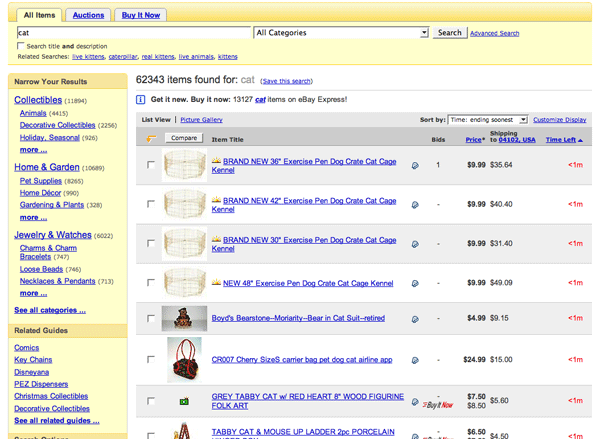Click the Buy It Now badge on Grey Tabby row
This screenshot has width=600, height=439.
(438, 405)
